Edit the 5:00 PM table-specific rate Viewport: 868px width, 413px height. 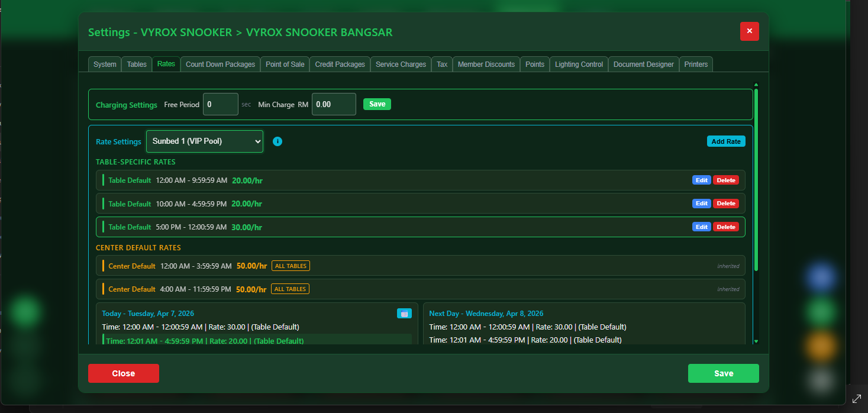(701, 227)
